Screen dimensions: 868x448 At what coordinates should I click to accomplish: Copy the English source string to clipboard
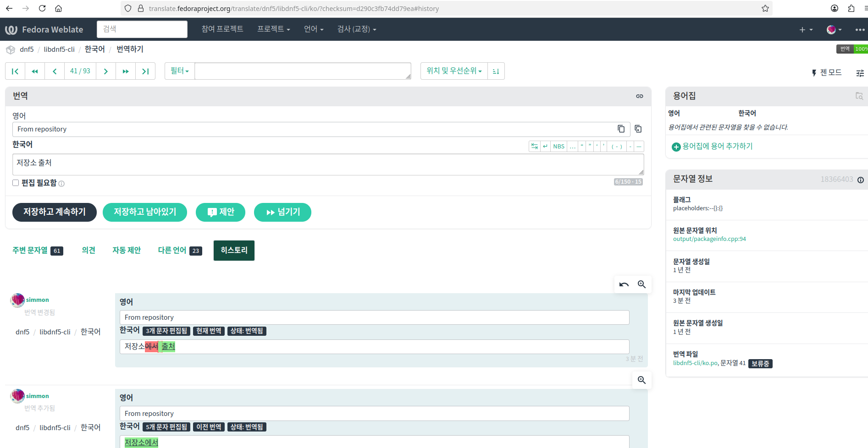click(621, 129)
